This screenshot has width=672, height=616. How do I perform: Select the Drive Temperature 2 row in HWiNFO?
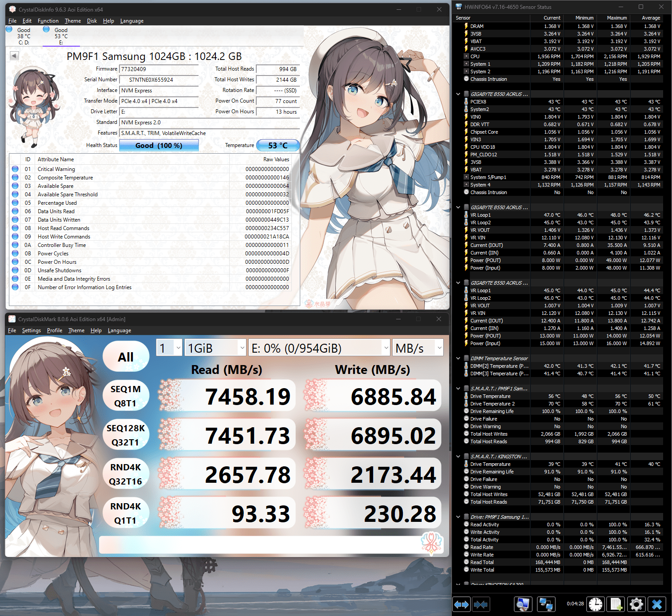pyautogui.click(x=558, y=404)
